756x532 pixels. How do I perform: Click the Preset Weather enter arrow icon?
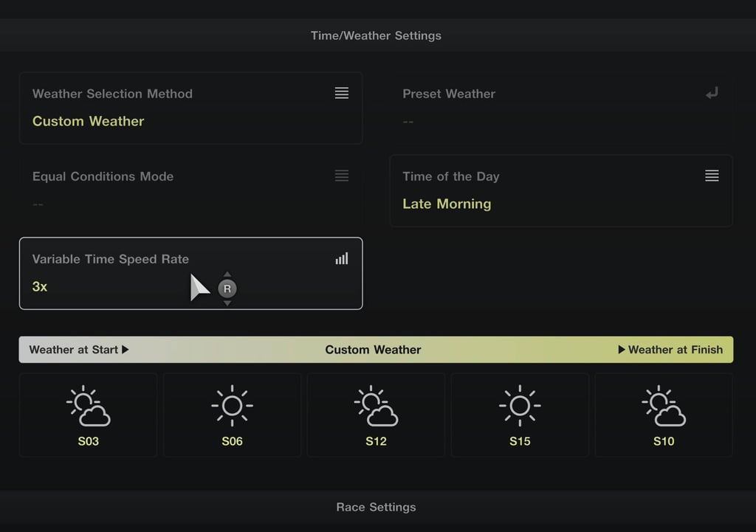(x=712, y=93)
